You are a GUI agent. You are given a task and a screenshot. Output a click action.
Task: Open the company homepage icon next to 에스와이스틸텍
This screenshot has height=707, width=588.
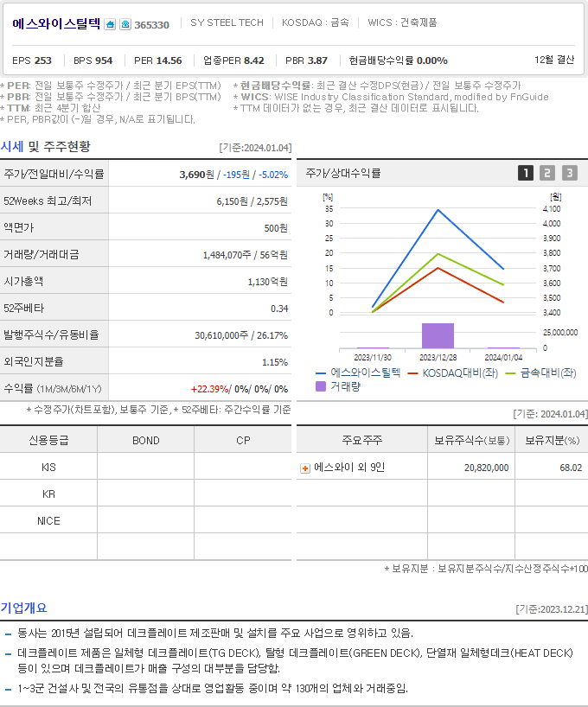click(110, 24)
